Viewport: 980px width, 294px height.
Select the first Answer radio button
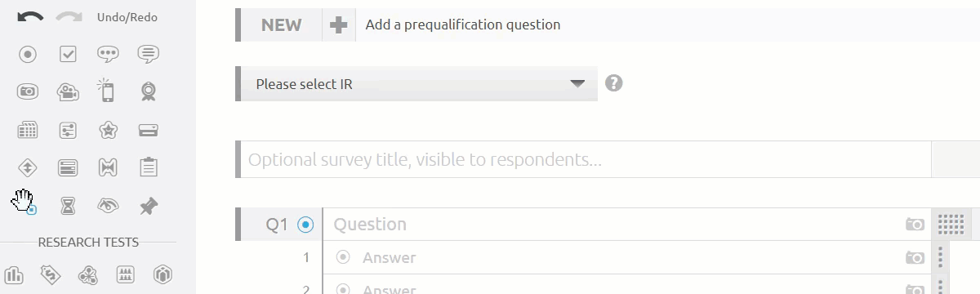click(x=342, y=258)
